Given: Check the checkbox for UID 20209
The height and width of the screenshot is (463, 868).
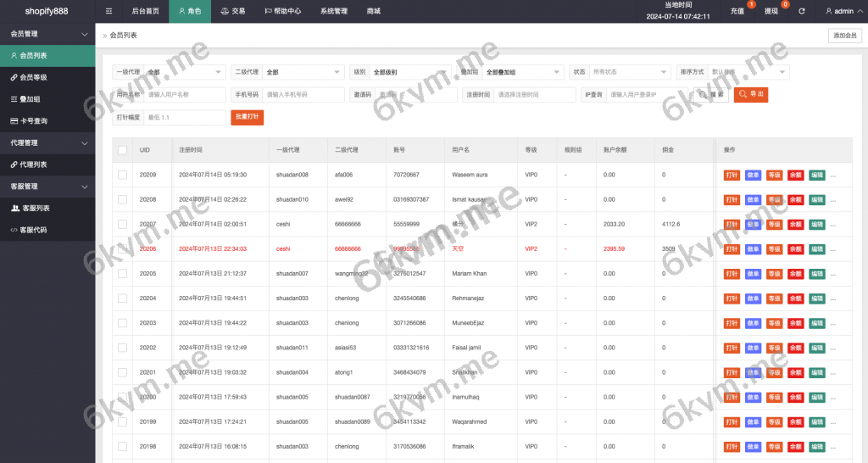Looking at the screenshot, I should click(122, 175).
